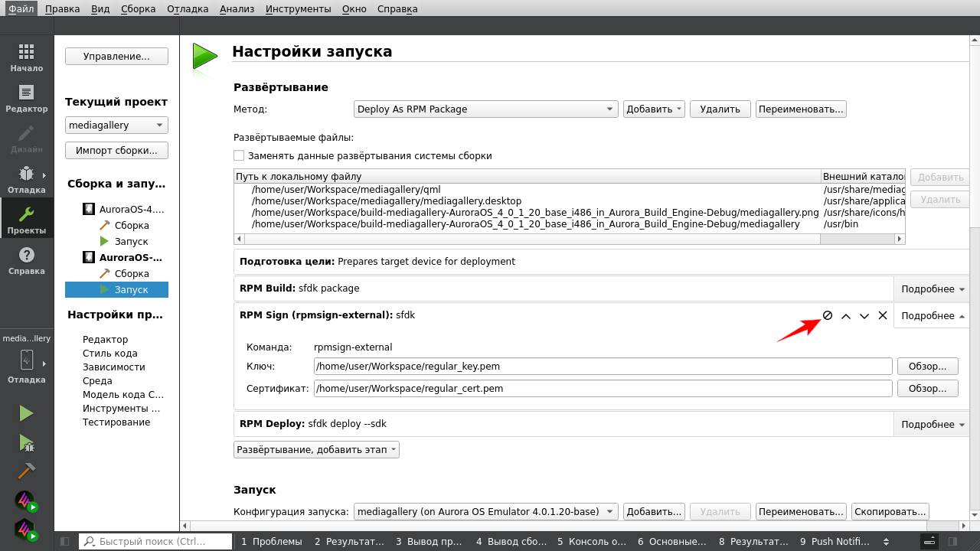Image resolution: width=980 pixels, height=551 pixels.
Task: Remove the RPM Sign step
Action: pos(883,315)
